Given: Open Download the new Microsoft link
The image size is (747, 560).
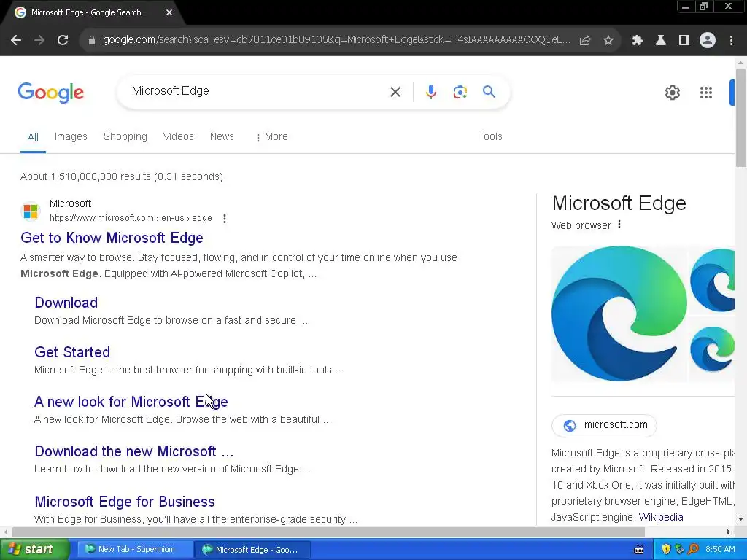Looking at the screenshot, I should click(134, 451).
